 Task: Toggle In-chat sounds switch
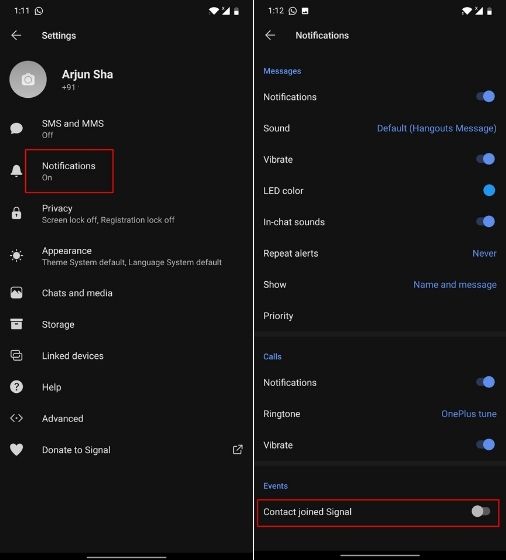click(x=486, y=221)
